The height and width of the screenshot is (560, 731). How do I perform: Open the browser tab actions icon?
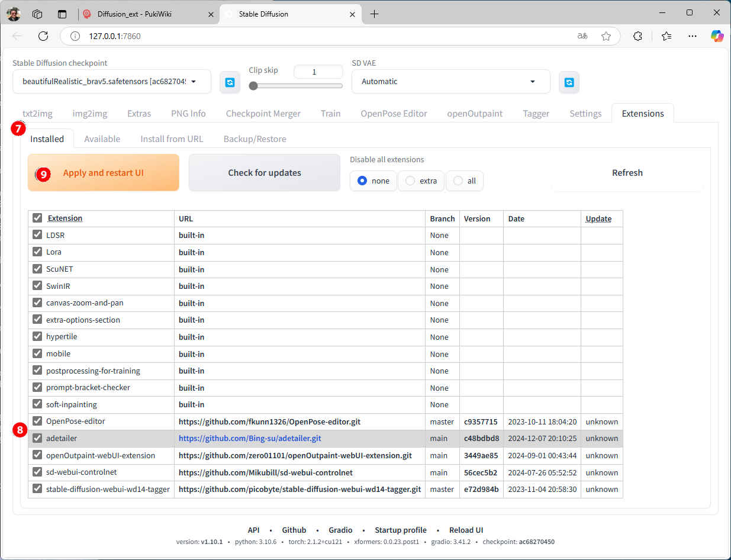(x=37, y=14)
